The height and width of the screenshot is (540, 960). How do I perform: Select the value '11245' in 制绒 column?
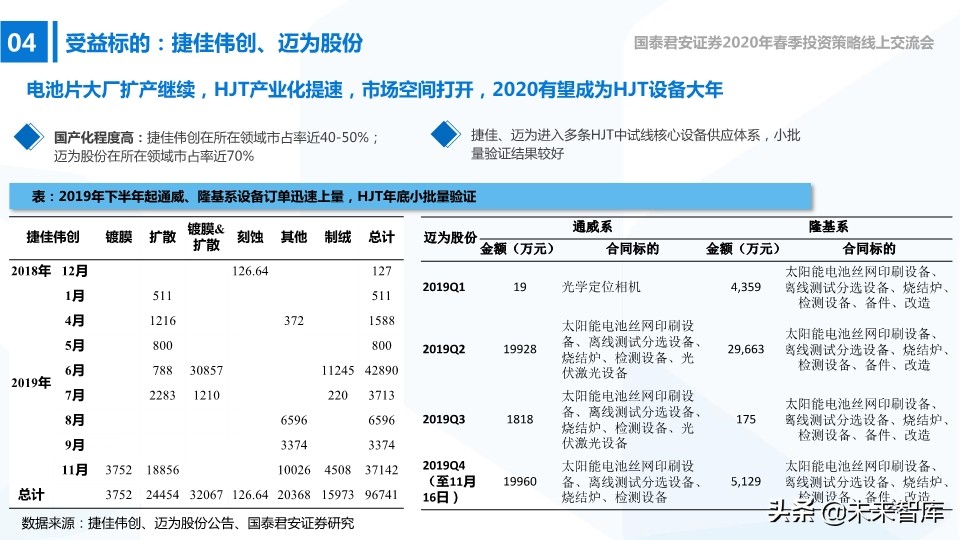338,370
